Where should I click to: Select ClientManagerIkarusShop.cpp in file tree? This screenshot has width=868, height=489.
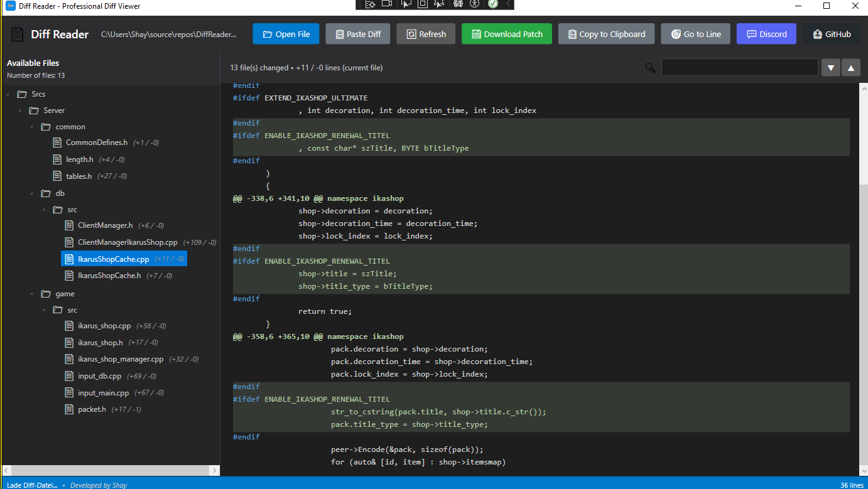point(127,242)
